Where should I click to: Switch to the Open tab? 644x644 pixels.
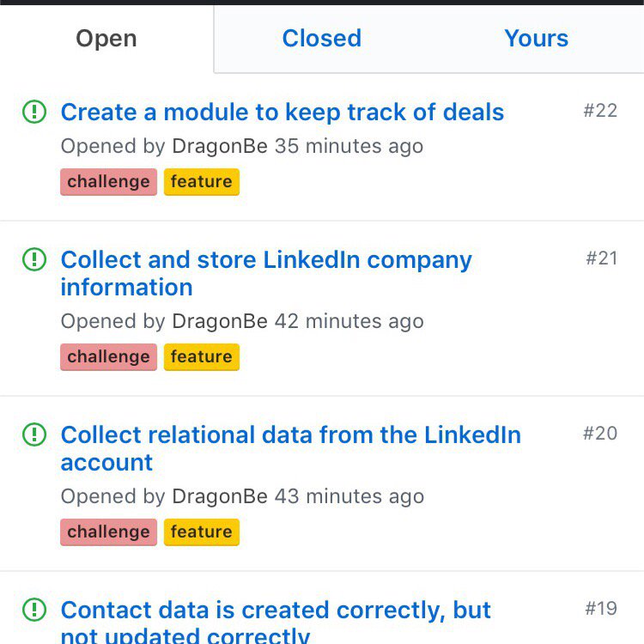[x=106, y=39]
